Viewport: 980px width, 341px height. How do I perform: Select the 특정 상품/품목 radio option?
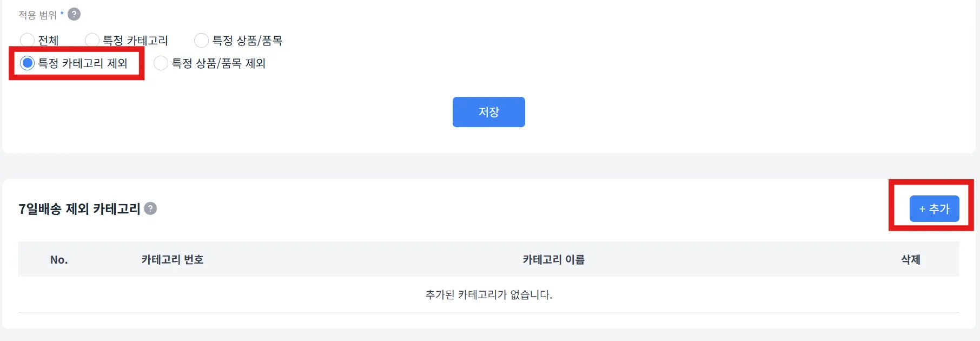click(x=201, y=40)
